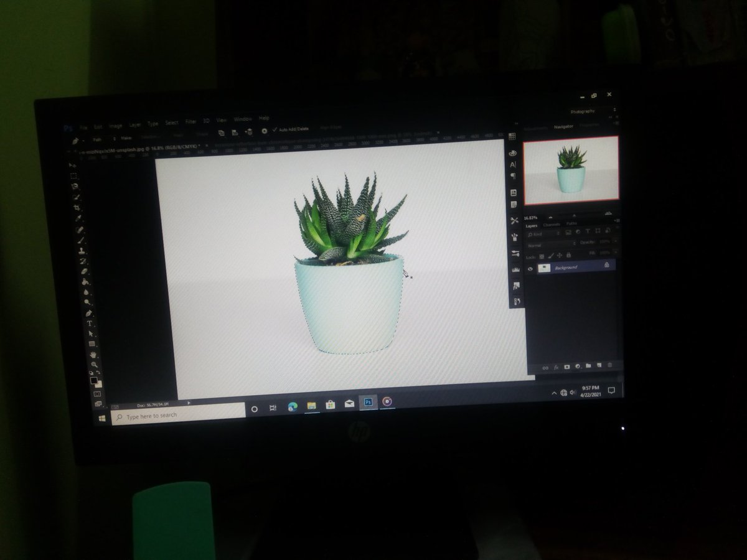The height and width of the screenshot is (560, 747).
Task: Select the Brush tool
Action: click(81, 240)
